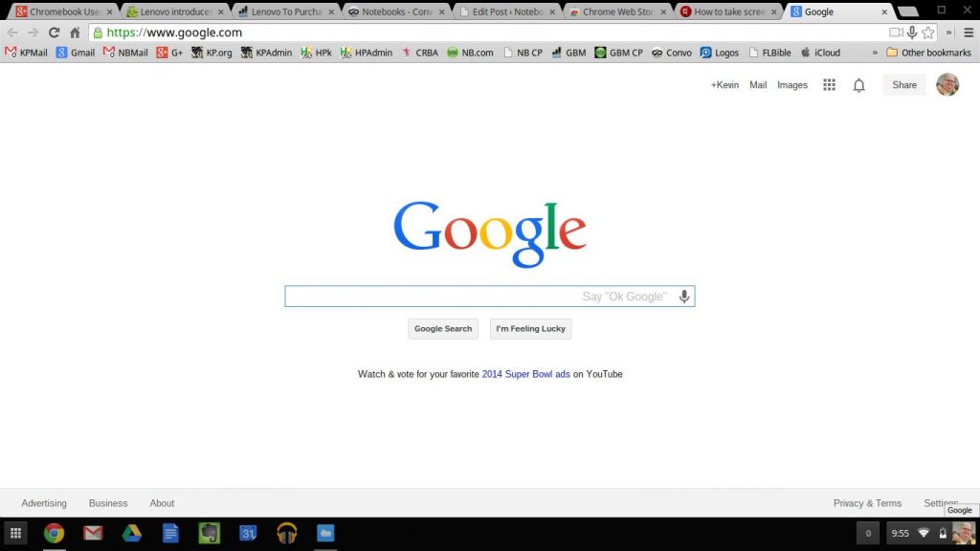Open the Chrome OS app launcher
The width and height of the screenshot is (980, 551).
point(15,533)
